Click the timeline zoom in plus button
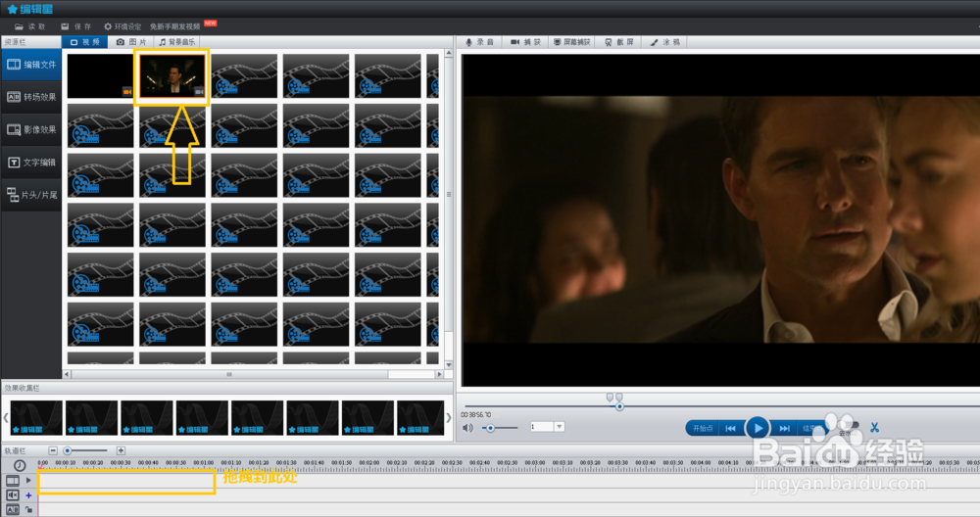 click(x=121, y=450)
